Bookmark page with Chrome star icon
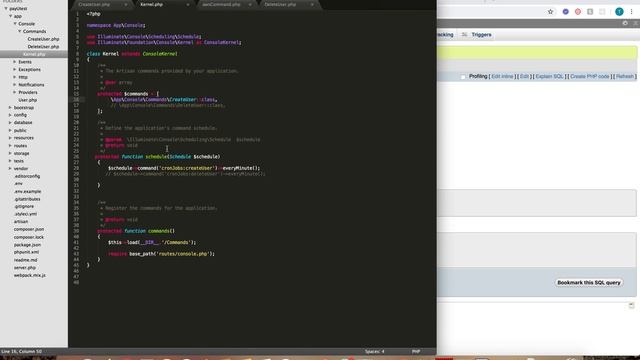This screenshot has height=360, width=640. [551, 12]
